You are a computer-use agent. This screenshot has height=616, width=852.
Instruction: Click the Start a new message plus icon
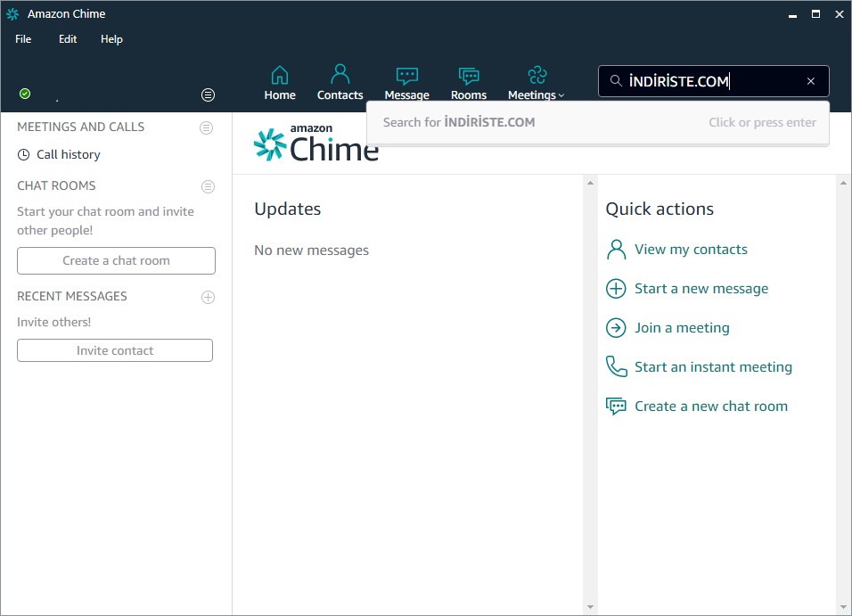coord(616,289)
